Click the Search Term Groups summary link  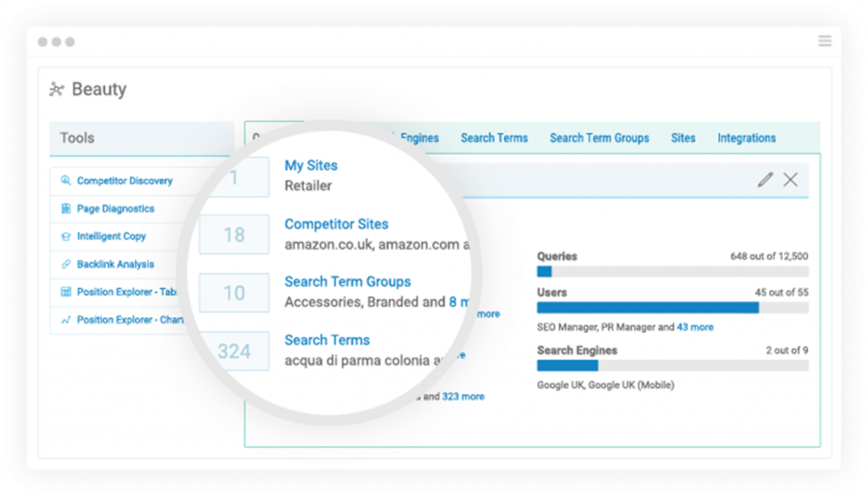pyautogui.click(x=348, y=281)
